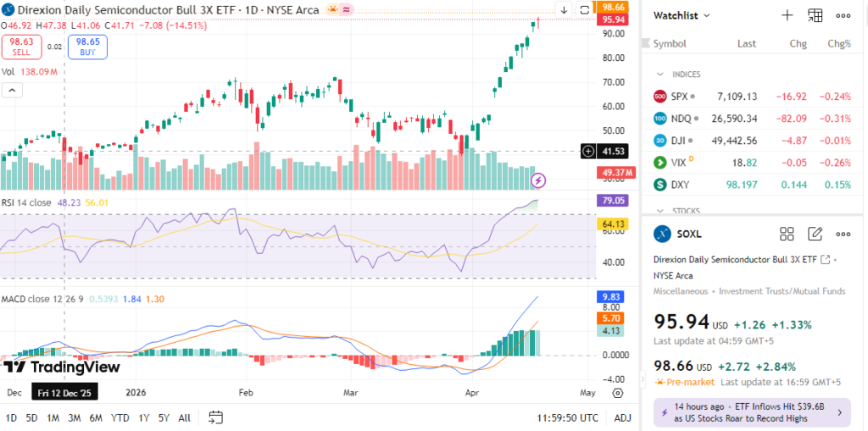Open date range calendar icon
The image size is (868, 431).
tap(215, 417)
